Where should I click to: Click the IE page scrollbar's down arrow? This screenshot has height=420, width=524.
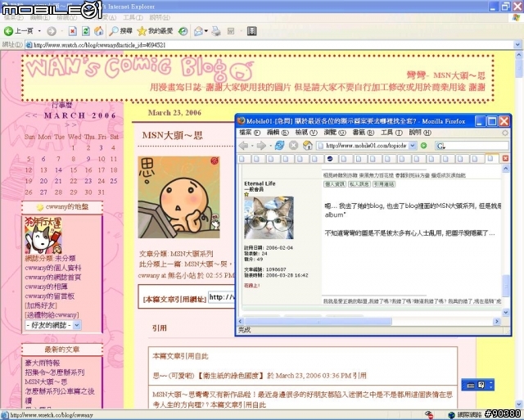pyautogui.click(x=519, y=405)
